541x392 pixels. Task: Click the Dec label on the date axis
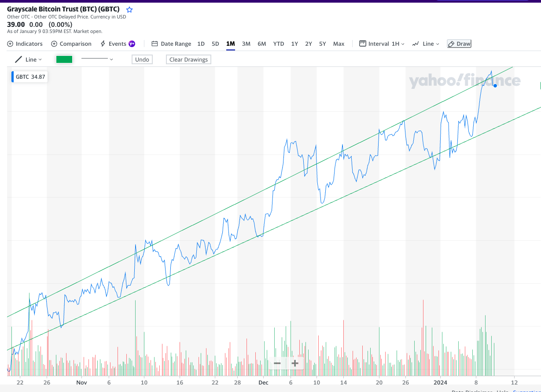tap(263, 383)
